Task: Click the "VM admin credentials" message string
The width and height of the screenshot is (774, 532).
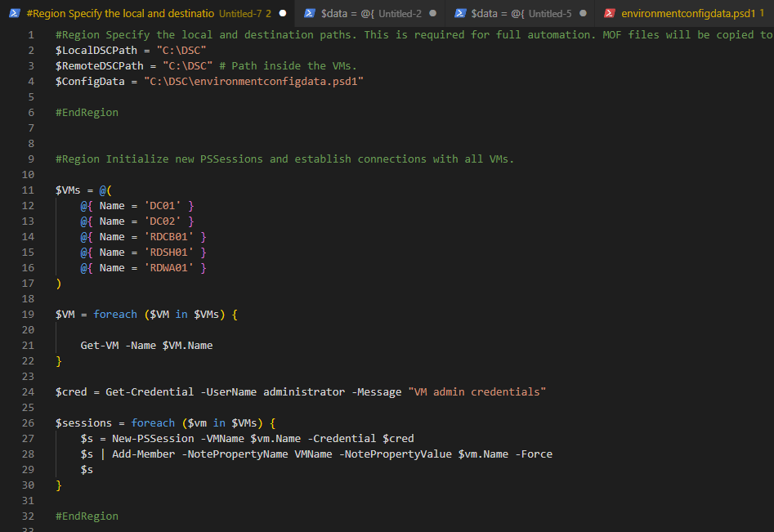Action: point(476,392)
